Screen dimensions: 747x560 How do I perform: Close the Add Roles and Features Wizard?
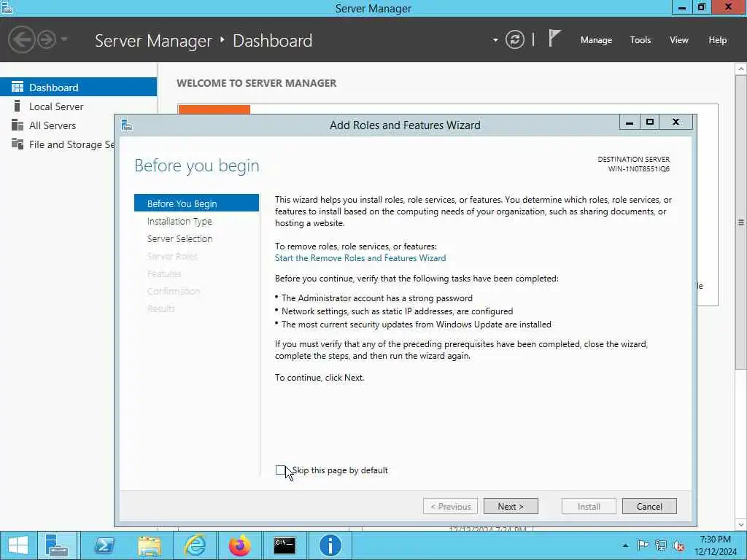point(676,122)
